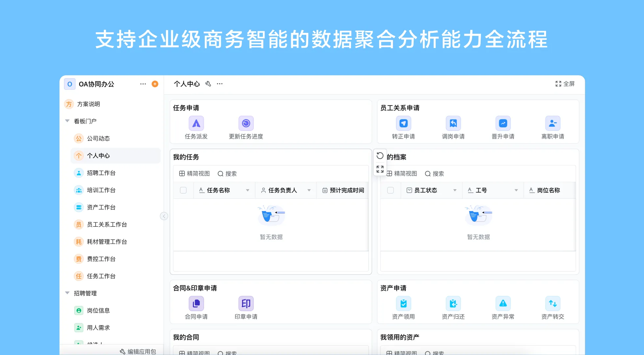
Task: Click the 印章申请 icon
Action: click(x=246, y=303)
